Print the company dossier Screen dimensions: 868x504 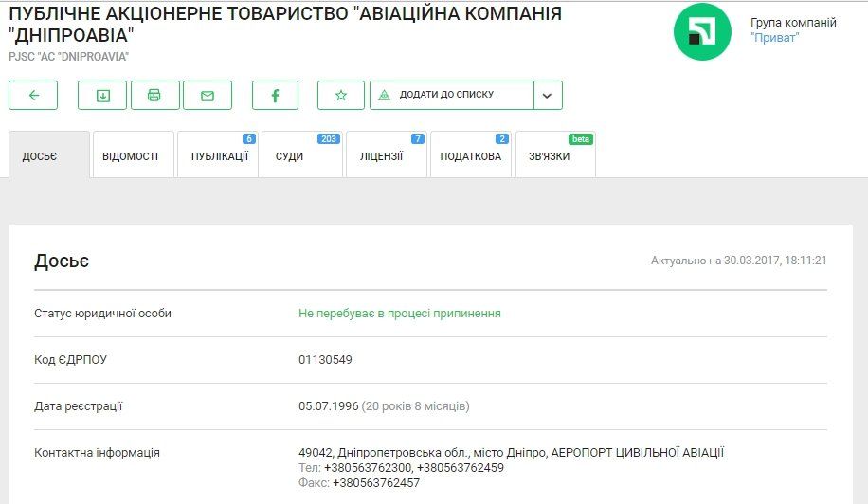pyautogui.click(x=155, y=95)
